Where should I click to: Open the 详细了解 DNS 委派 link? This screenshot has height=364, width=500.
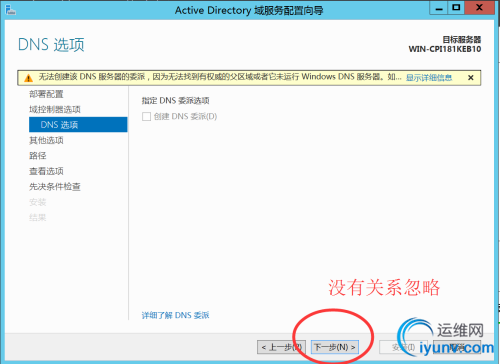click(x=175, y=315)
